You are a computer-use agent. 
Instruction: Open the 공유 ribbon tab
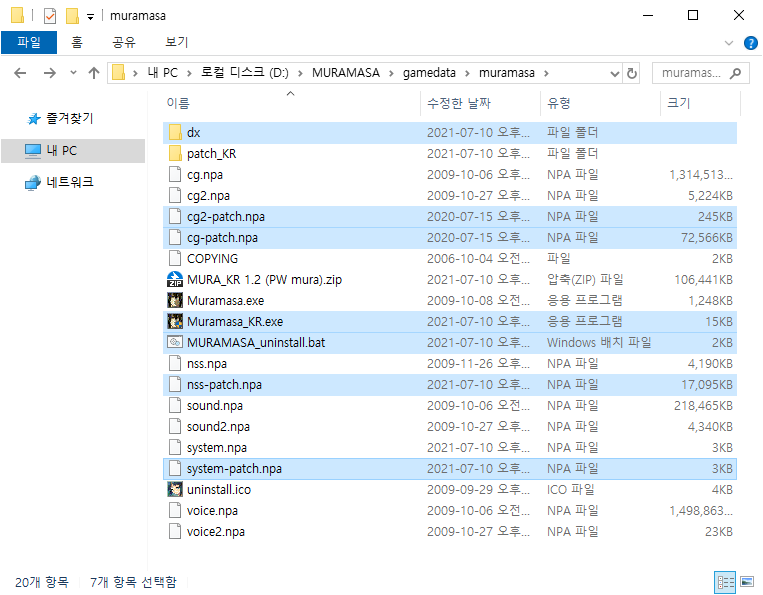(124, 42)
